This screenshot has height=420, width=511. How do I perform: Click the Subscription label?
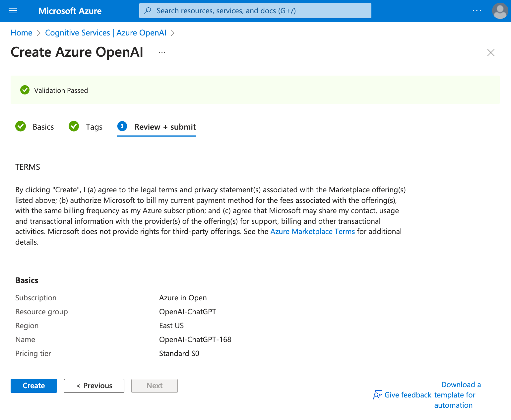tap(36, 298)
